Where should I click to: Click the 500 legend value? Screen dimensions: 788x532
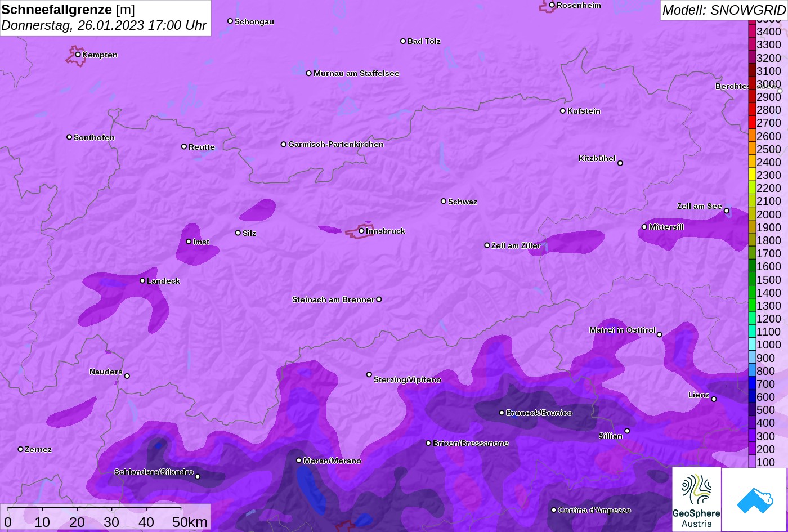point(765,410)
